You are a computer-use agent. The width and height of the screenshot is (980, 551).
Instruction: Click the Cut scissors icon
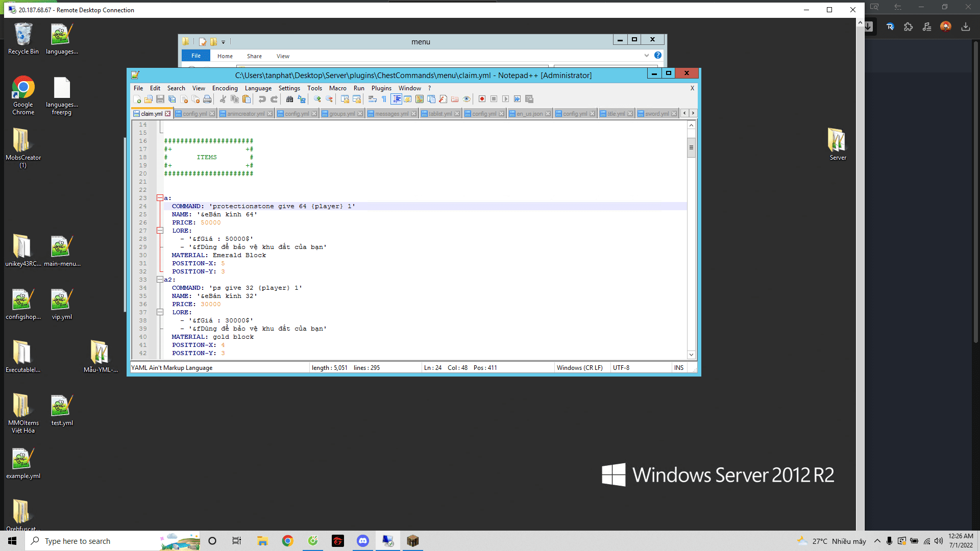point(223,99)
